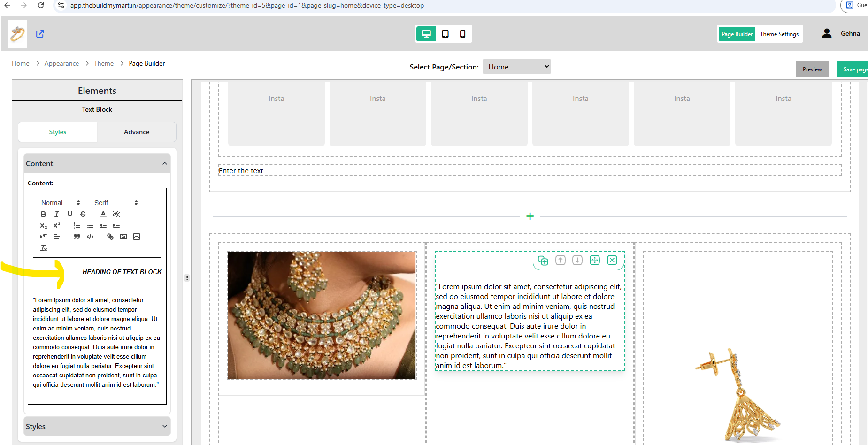
Task: Click the Text Block element title
Action: click(97, 109)
